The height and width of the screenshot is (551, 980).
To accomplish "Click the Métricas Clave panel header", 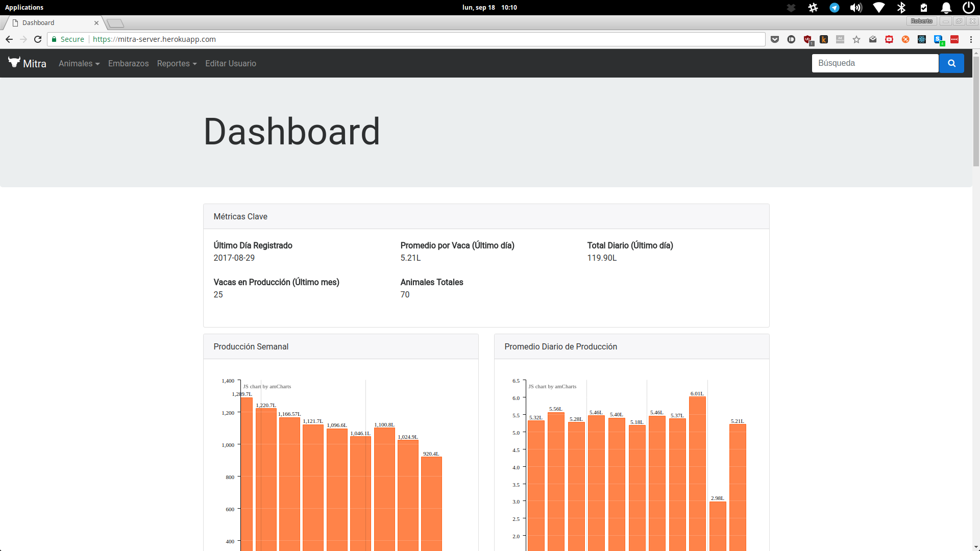I will coord(486,216).
